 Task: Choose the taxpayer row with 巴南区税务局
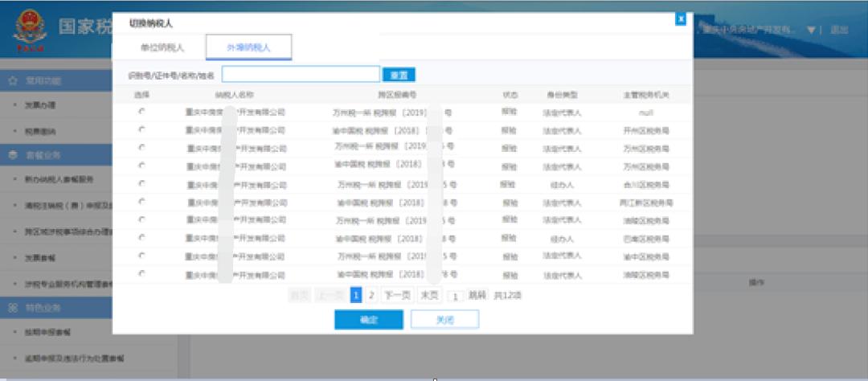tap(141, 238)
